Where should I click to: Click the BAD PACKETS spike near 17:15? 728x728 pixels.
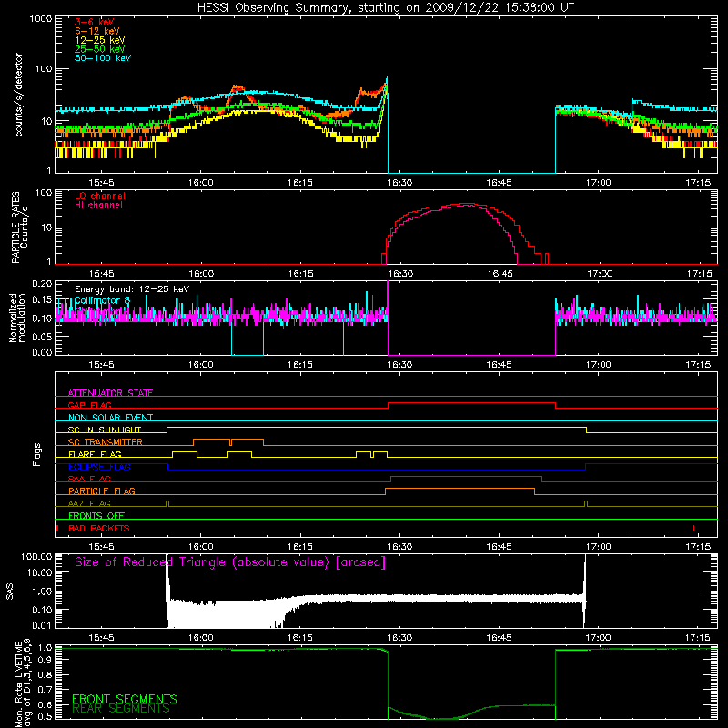point(693,528)
